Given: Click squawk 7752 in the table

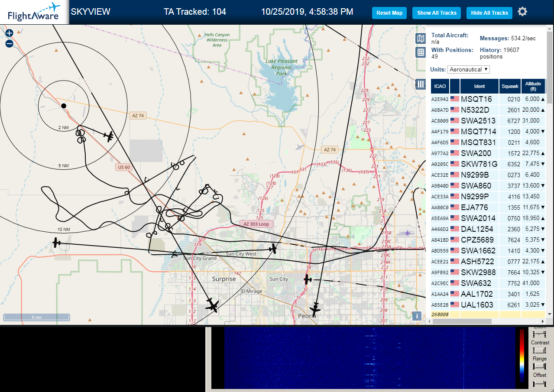Looking at the screenshot, I should pos(513,283).
